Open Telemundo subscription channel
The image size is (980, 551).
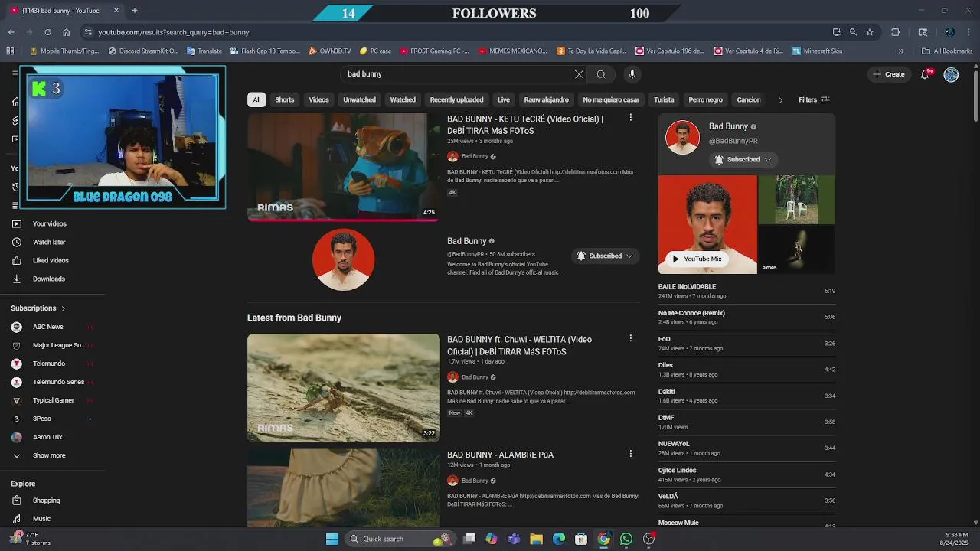[49, 364]
